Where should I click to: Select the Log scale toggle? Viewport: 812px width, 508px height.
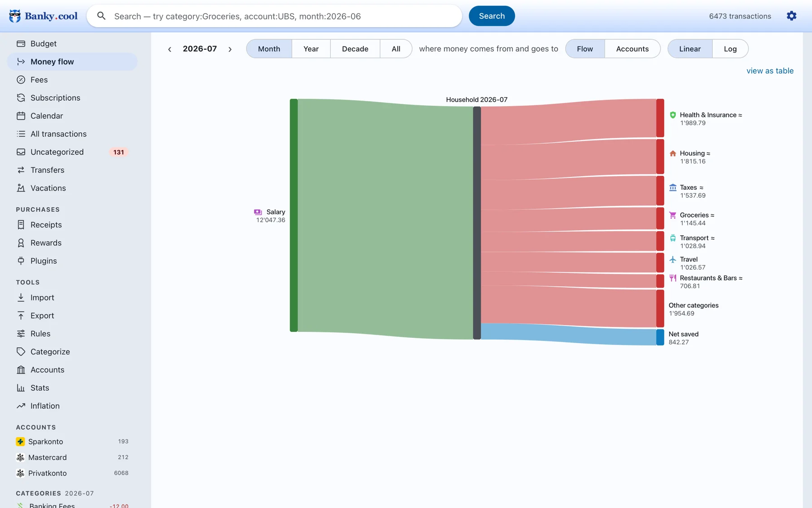coord(730,49)
